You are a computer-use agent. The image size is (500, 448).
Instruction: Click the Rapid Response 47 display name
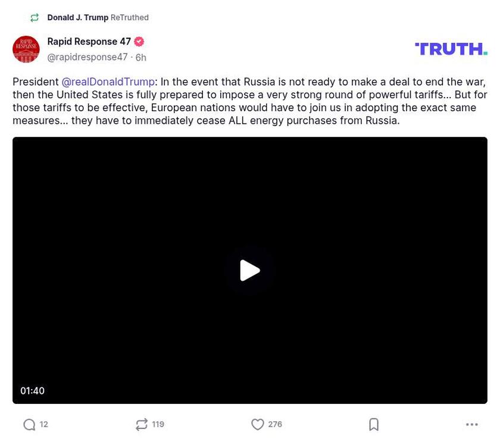coord(89,42)
